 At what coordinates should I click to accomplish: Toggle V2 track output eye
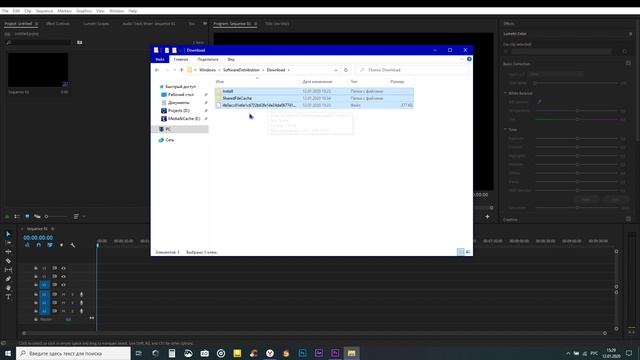click(x=63, y=276)
